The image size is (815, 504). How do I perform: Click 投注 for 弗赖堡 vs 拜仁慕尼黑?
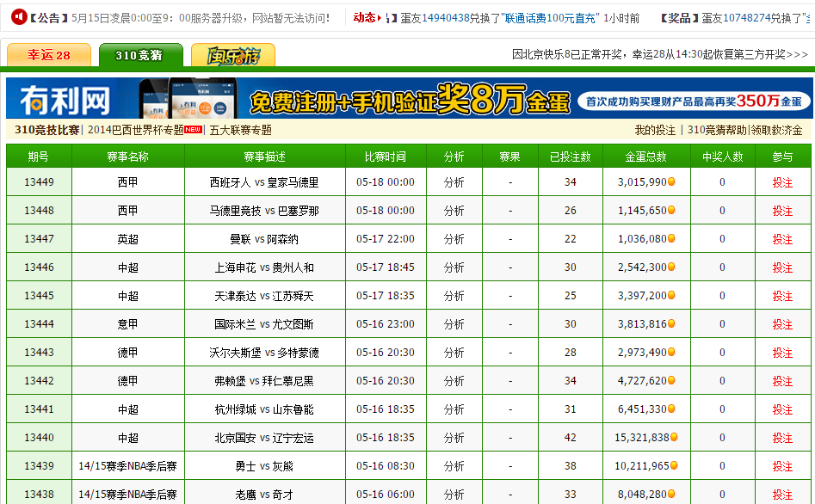coord(782,381)
